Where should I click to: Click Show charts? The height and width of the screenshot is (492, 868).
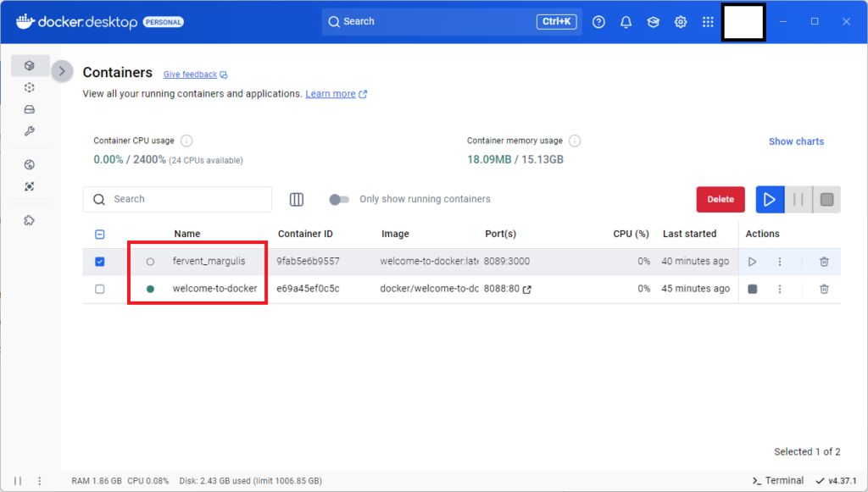coord(796,141)
